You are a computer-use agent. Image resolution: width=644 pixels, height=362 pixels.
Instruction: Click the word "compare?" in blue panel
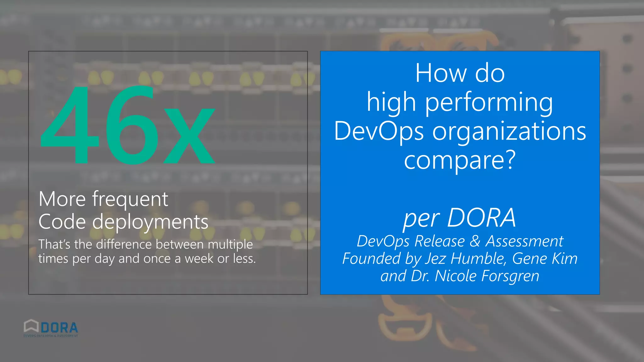click(460, 160)
